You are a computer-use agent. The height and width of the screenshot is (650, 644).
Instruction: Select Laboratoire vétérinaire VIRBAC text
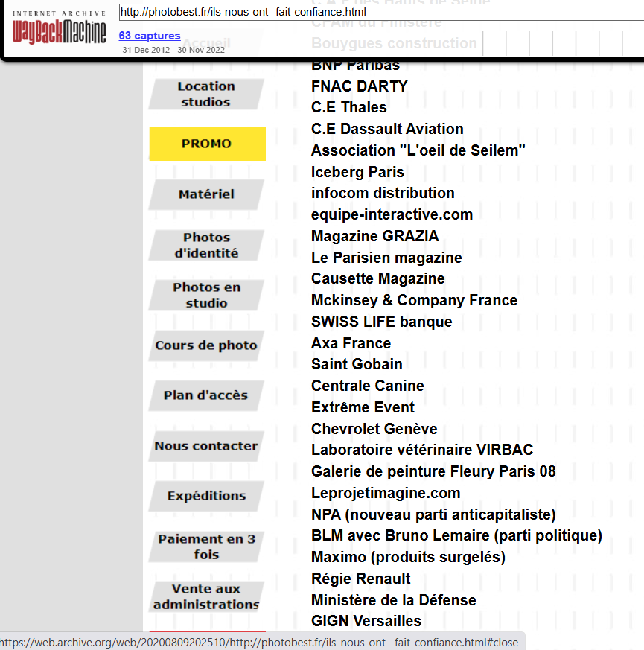(x=422, y=450)
